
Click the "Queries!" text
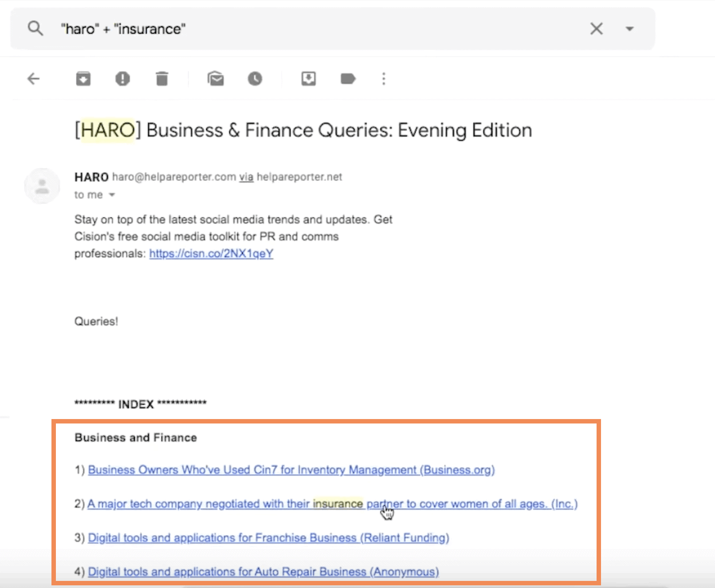[x=96, y=321]
